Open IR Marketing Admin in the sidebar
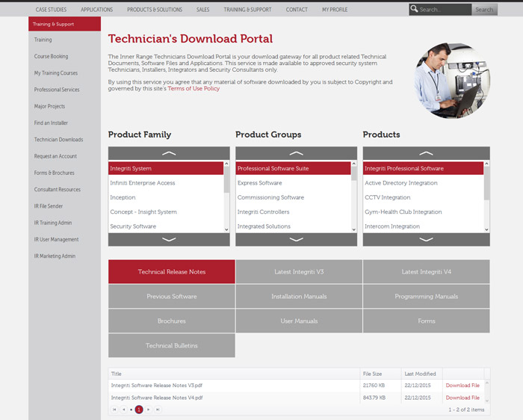This screenshot has height=420, width=523. 55,256
